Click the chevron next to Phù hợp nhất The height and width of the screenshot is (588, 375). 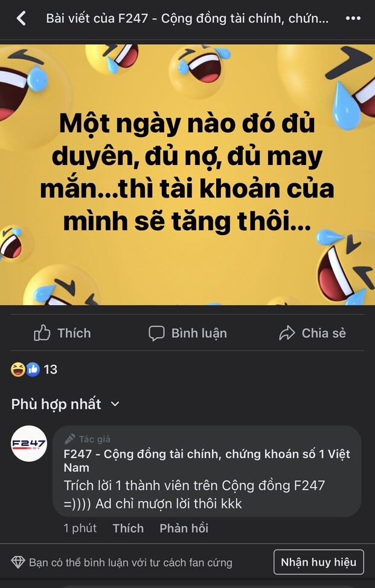pos(115,404)
